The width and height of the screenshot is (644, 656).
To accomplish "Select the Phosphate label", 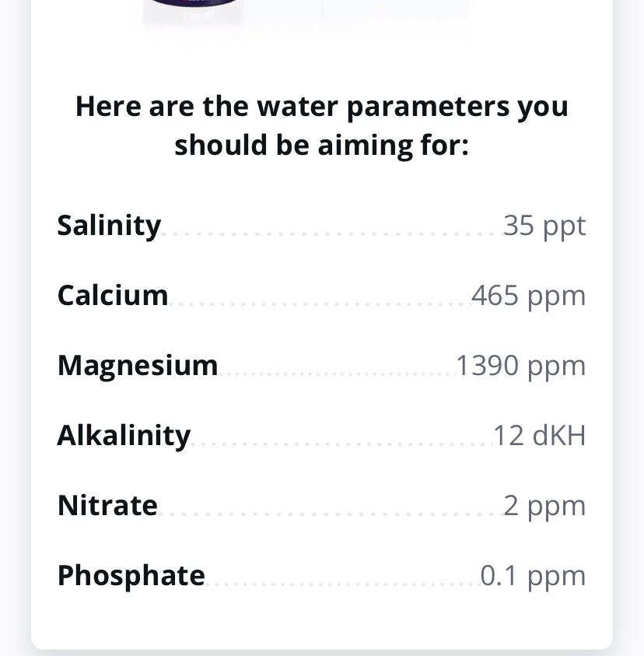I will tap(131, 576).
